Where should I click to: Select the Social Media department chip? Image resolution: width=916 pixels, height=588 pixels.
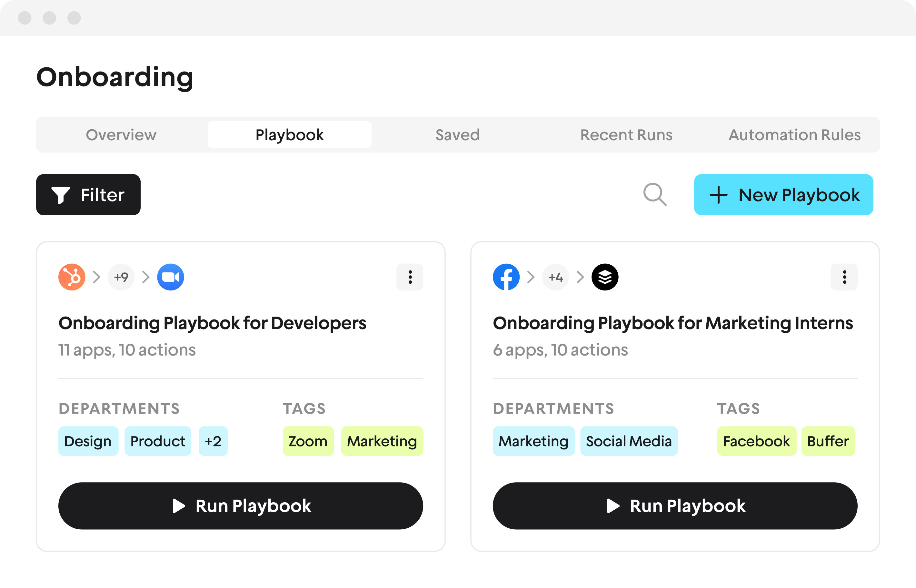click(629, 441)
